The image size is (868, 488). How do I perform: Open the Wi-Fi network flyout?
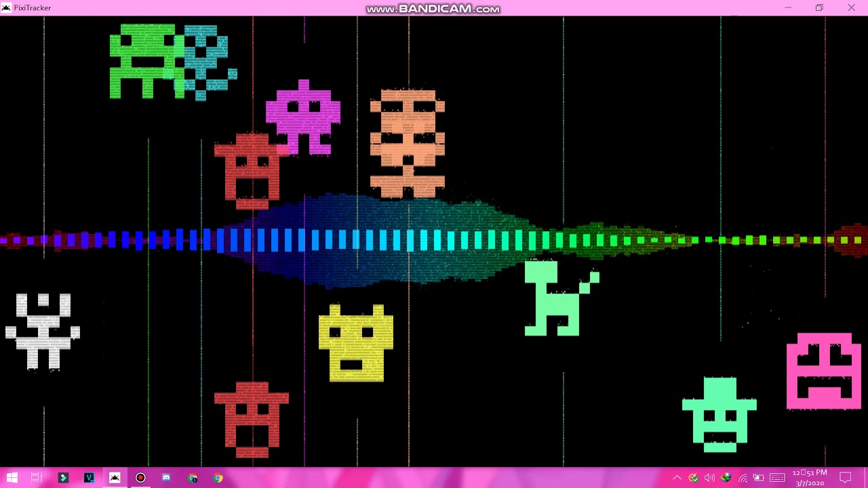click(743, 478)
